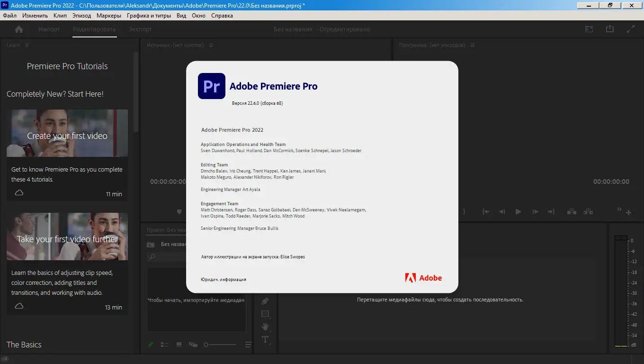Click the Quick Export share icon
644x364 pixels.
tap(610, 29)
